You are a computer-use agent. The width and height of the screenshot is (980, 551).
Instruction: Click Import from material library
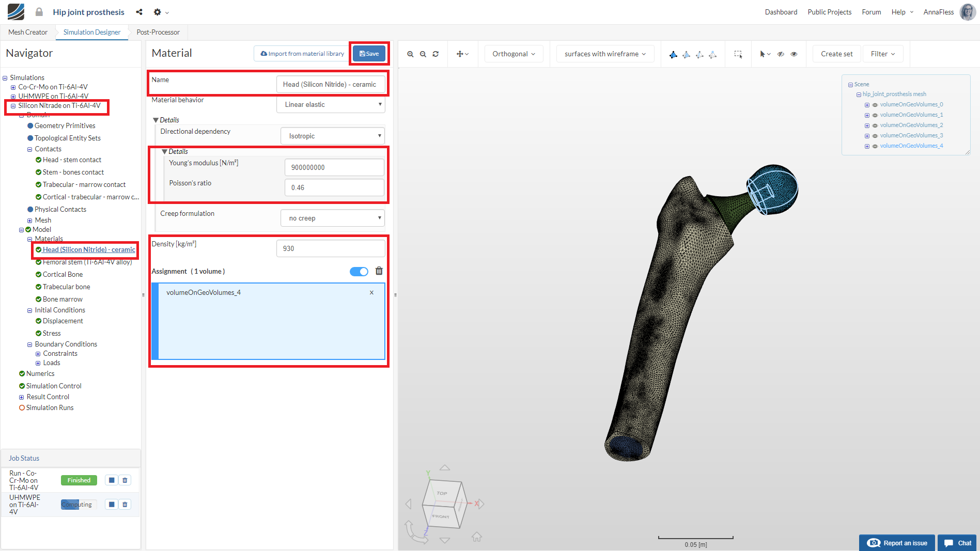click(302, 54)
